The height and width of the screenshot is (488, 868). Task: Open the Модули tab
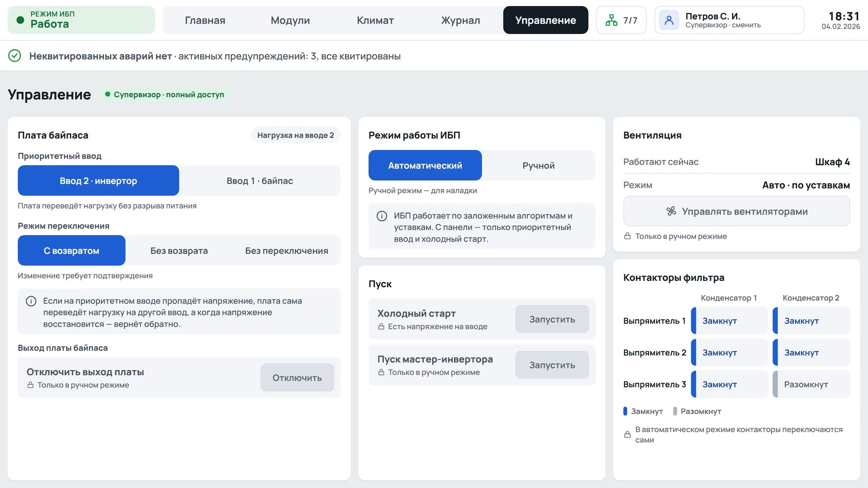click(290, 20)
